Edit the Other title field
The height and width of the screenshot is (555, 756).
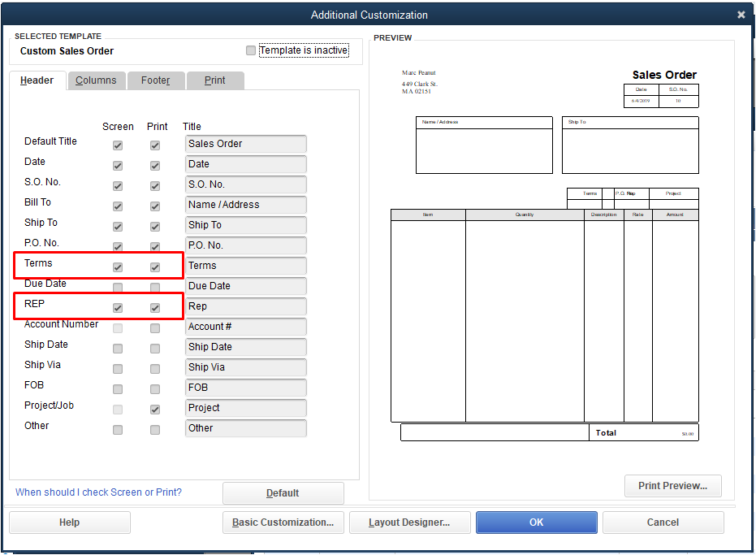coord(246,428)
